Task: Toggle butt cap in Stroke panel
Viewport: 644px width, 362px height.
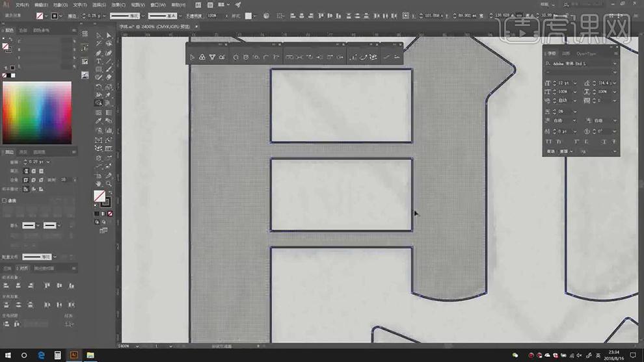Action: [x=26, y=171]
